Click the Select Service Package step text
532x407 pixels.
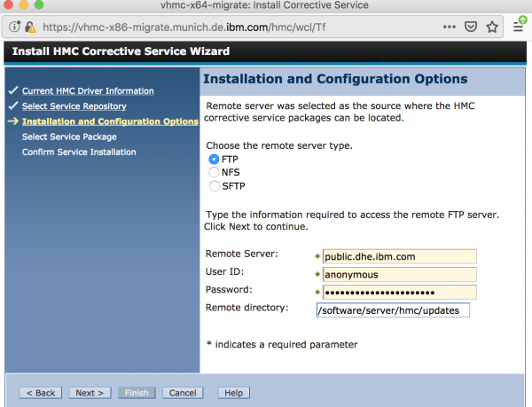[x=69, y=137]
